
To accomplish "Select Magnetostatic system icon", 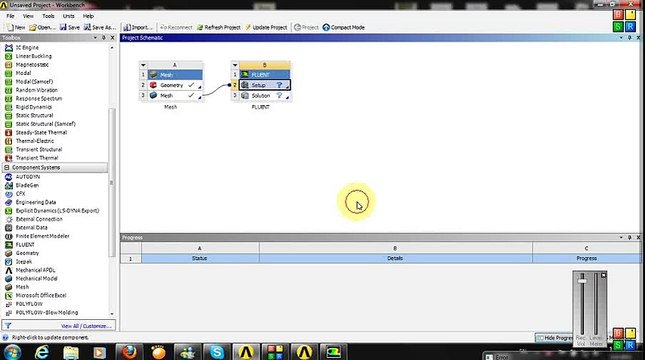I will point(9,65).
